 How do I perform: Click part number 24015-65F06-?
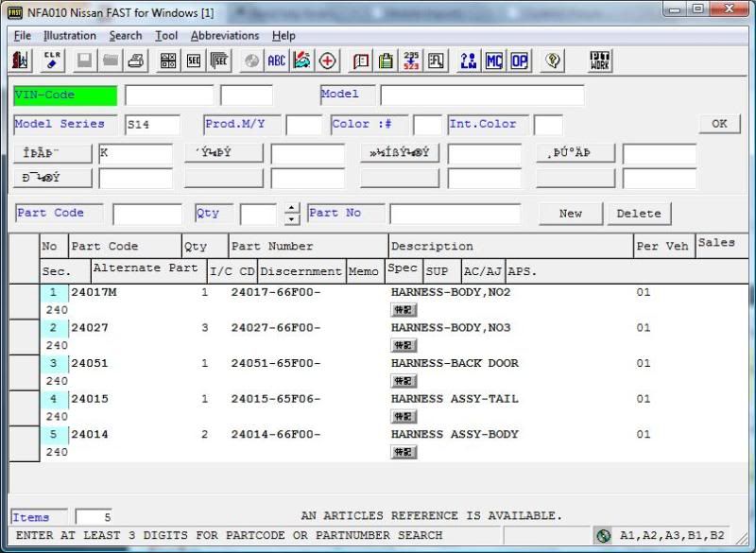point(276,399)
